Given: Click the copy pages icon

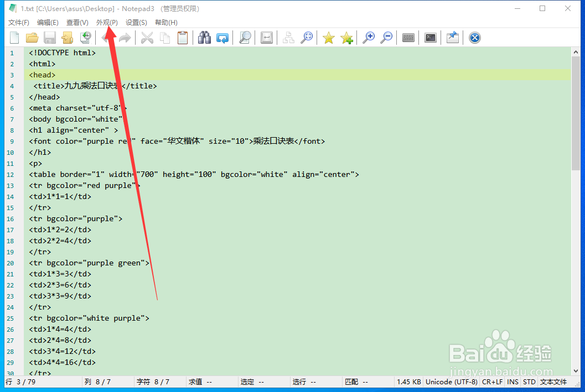Looking at the screenshot, I should [x=164, y=38].
